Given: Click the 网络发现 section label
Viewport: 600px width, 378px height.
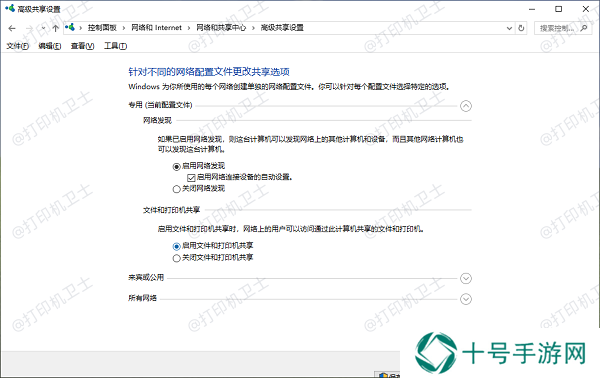Looking at the screenshot, I should [157, 121].
